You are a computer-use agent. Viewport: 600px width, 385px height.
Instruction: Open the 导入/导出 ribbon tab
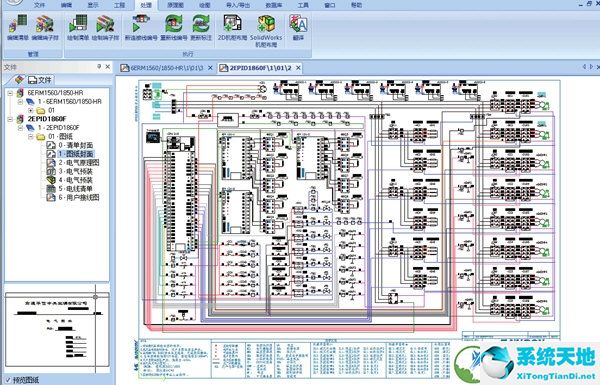(238, 5)
